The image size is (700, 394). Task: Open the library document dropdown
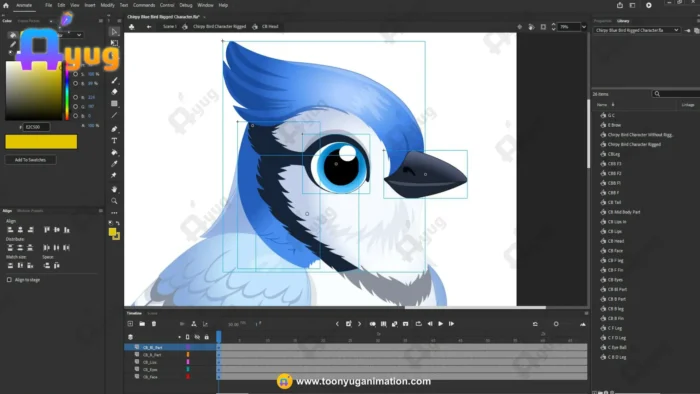pyautogui.click(x=637, y=30)
